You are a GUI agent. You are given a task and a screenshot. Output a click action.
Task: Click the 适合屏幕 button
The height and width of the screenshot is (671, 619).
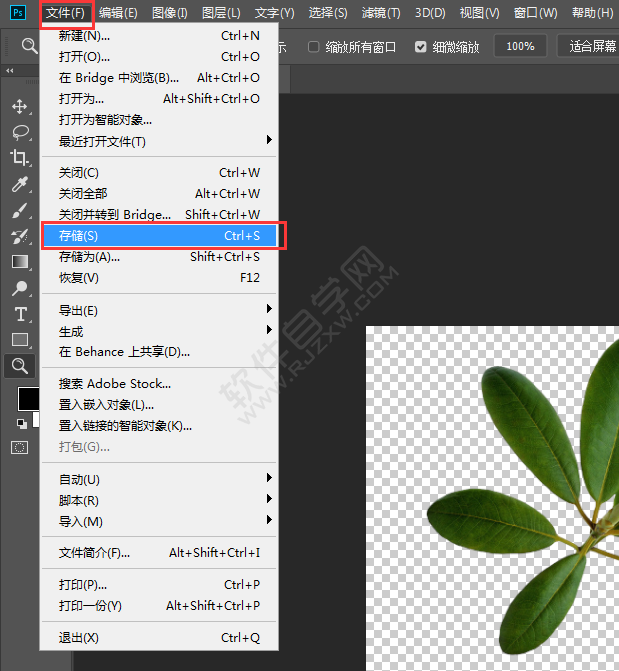point(588,46)
